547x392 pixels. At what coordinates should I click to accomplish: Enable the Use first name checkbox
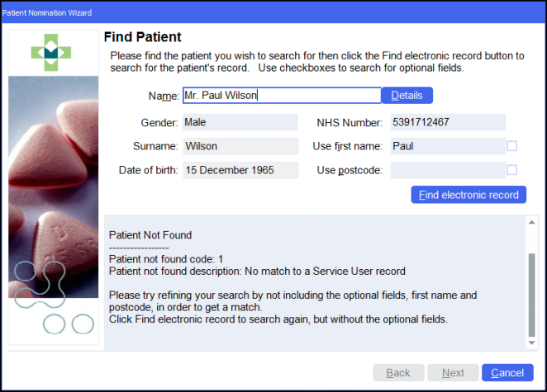512,146
